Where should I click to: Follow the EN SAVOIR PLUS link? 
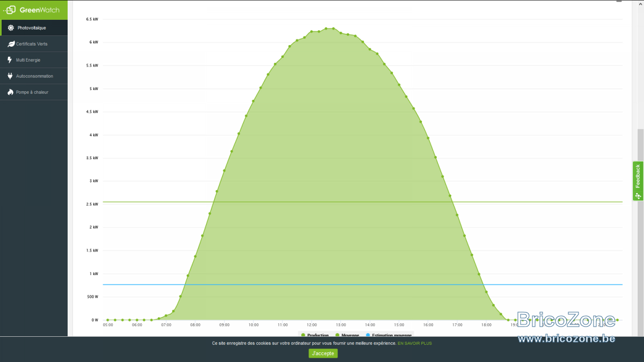pyautogui.click(x=414, y=343)
